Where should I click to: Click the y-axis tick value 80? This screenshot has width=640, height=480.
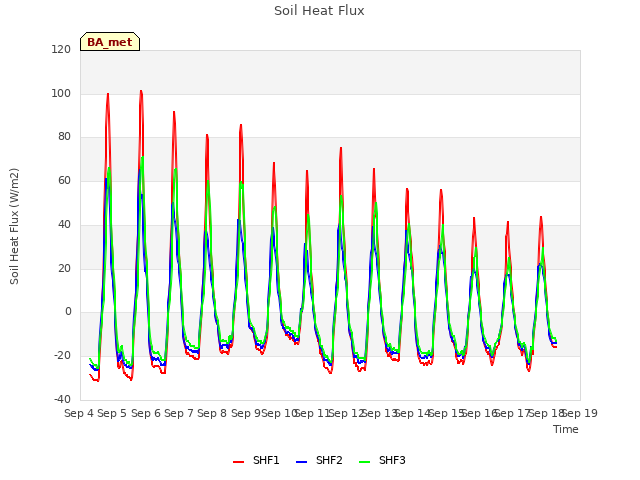(64, 137)
